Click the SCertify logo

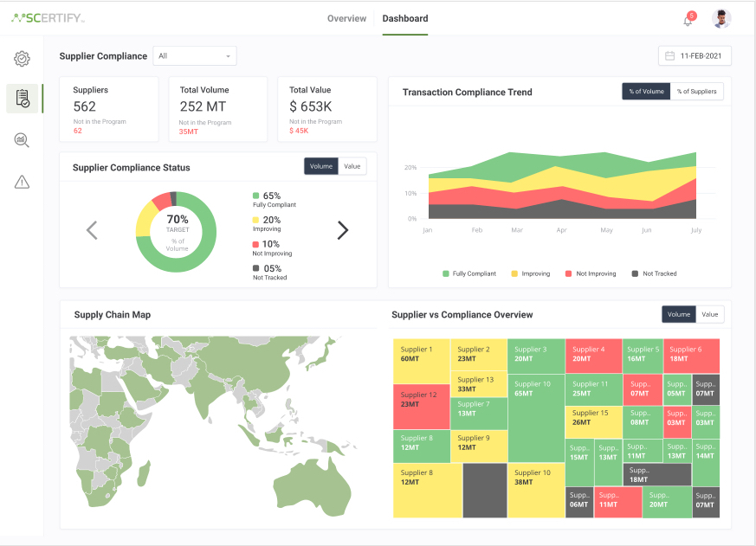[x=48, y=18]
